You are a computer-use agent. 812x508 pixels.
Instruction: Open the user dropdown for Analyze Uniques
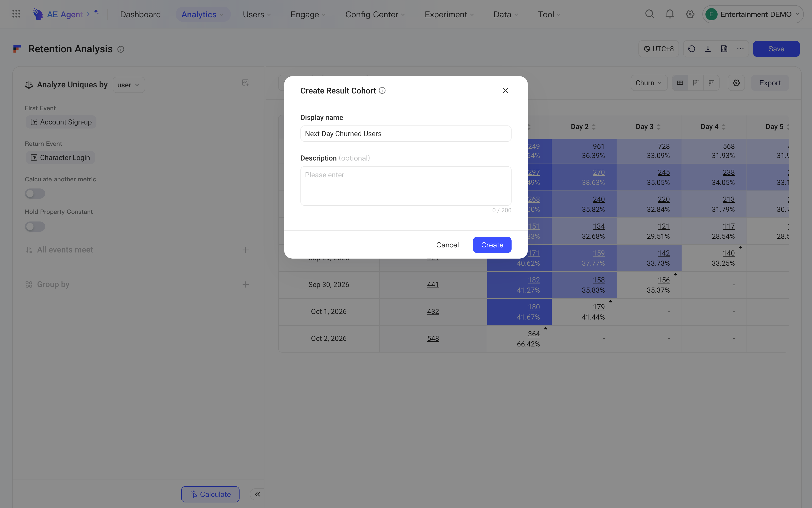pos(128,85)
